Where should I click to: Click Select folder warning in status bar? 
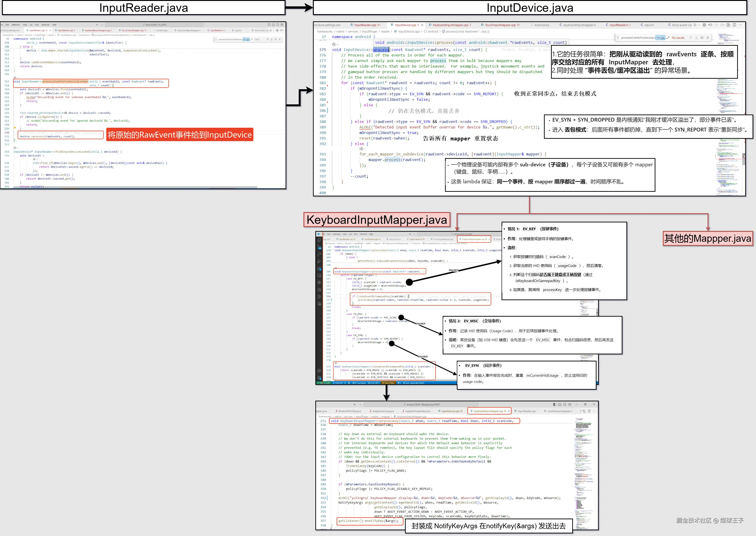(388, 383)
